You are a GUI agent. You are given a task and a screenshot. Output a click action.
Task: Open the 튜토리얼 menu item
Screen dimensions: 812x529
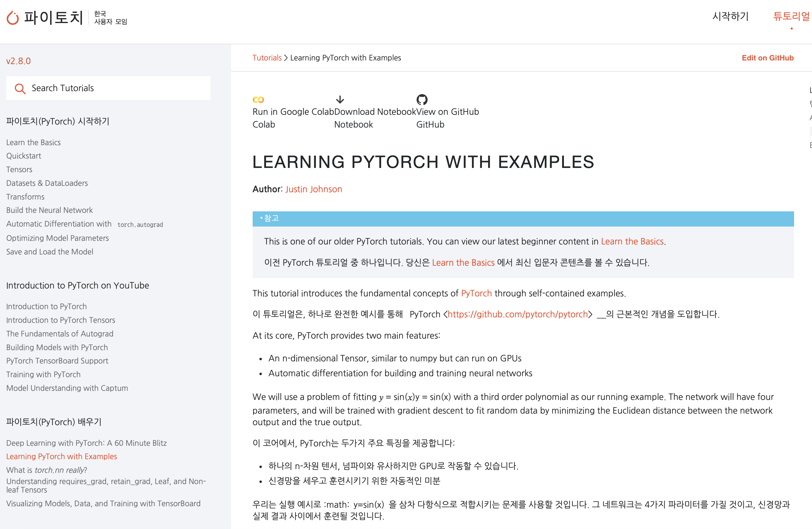pyautogui.click(x=791, y=16)
